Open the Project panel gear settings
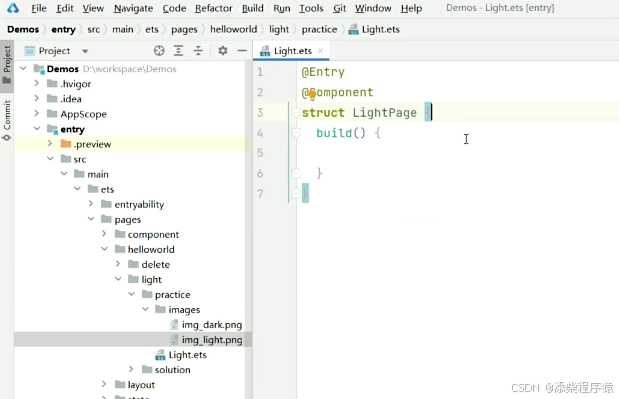Image resolution: width=619 pixels, height=399 pixels. click(223, 51)
